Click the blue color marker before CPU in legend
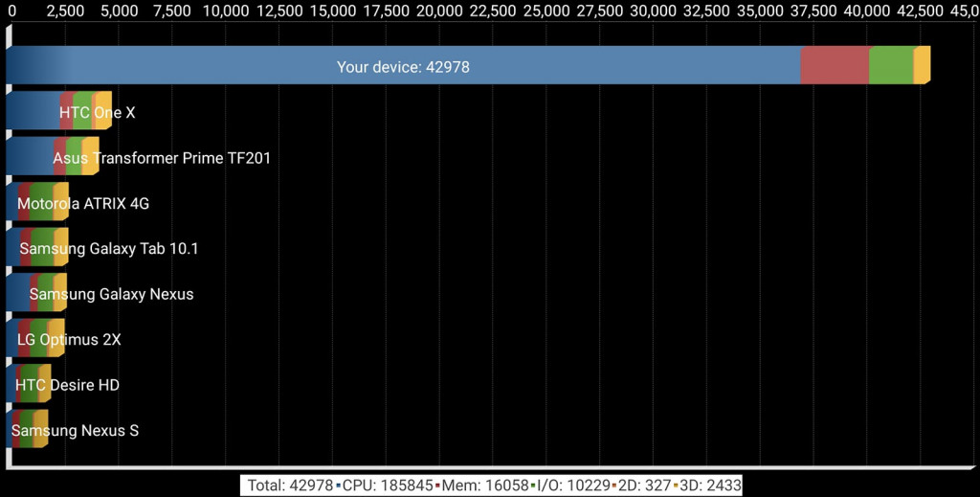Image resolution: width=980 pixels, height=497 pixels. coord(338,486)
